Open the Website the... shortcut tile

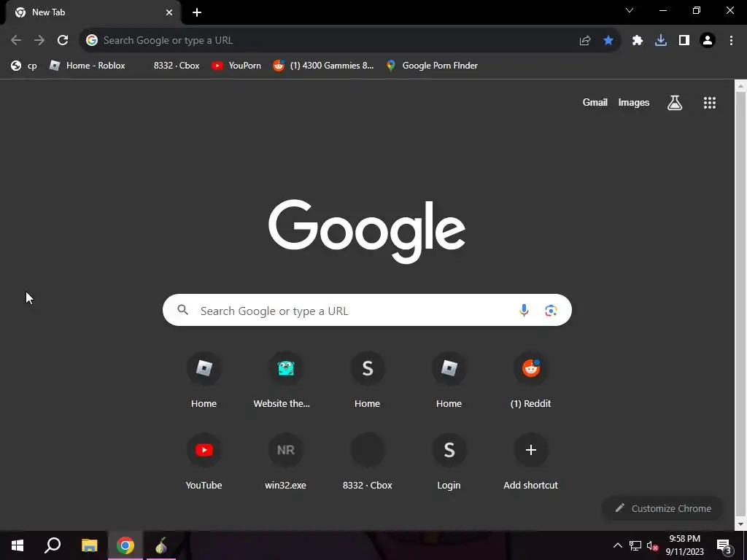pos(286,381)
